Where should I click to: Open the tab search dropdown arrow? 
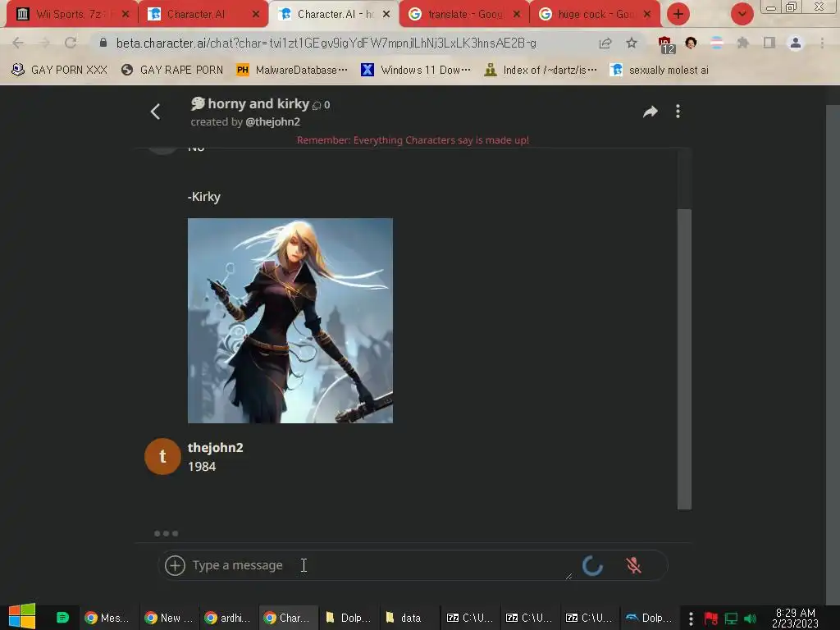[742, 14]
